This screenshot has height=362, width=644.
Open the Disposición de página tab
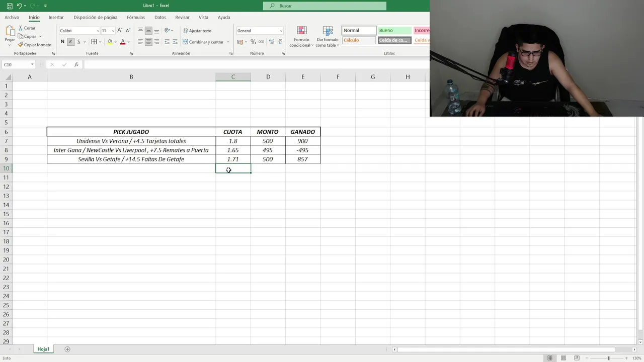(x=96, y=17)
